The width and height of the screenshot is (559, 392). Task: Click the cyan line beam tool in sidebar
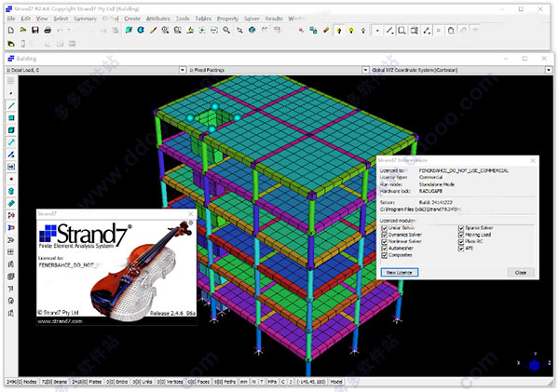[11, 105]
